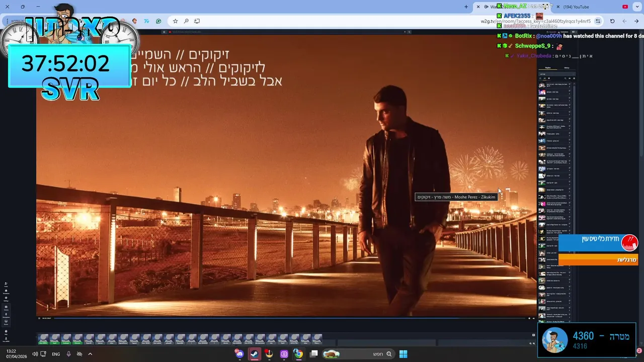Click the microphone icon in system tray
Image resolution: width=644 pixels, height=362 pixels.
pyautogui.click(x=68, y=354)
